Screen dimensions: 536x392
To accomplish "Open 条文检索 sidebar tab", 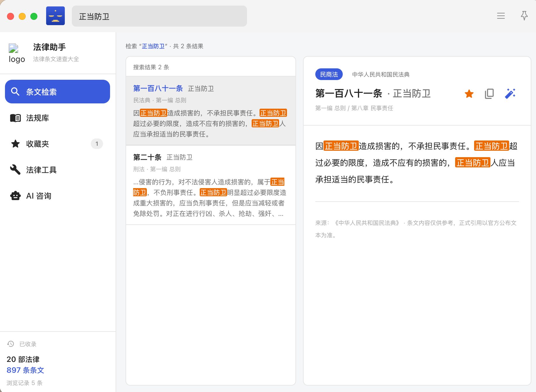I will tap(58, 91).
